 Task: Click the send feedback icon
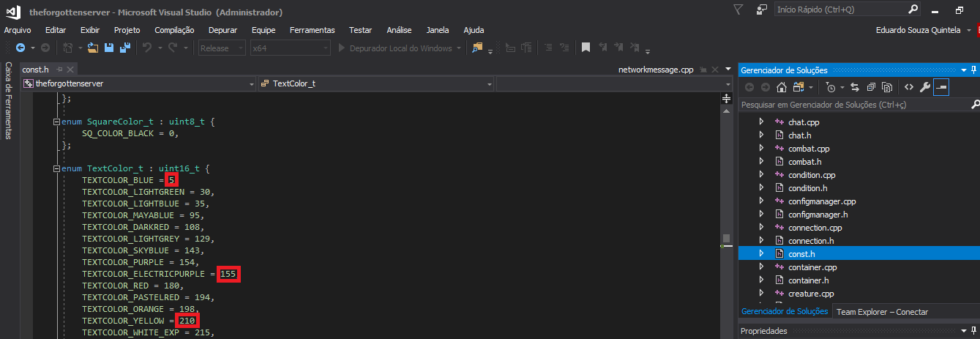coord(763,10)
